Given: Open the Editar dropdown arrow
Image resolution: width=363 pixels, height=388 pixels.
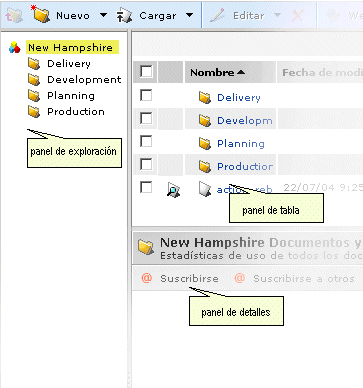Looking at the screenshot, I should pyautogui.click(x=277, y=15).
